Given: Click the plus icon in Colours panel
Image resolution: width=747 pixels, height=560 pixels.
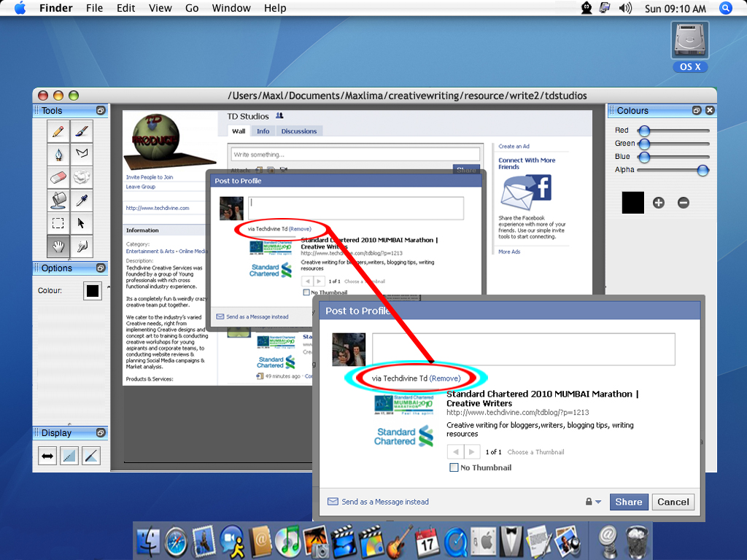Looking at the screenshot, I should pyautogui.click(x=659, y=203).
